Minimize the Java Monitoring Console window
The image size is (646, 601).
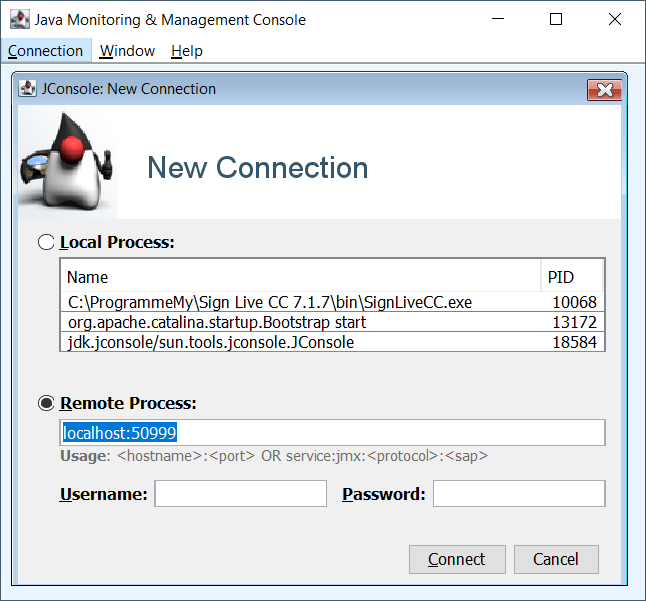pyautogui.click(x=498, y=19)
